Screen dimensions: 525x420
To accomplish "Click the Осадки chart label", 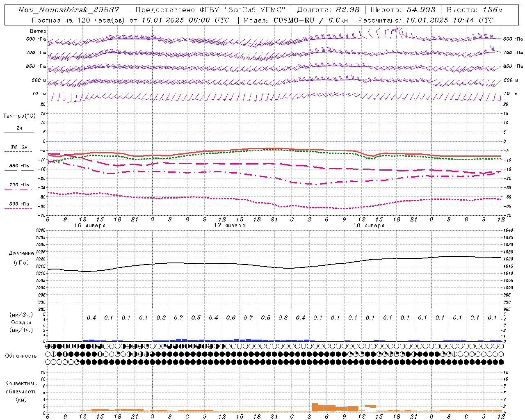I will [x=21, y=322].
